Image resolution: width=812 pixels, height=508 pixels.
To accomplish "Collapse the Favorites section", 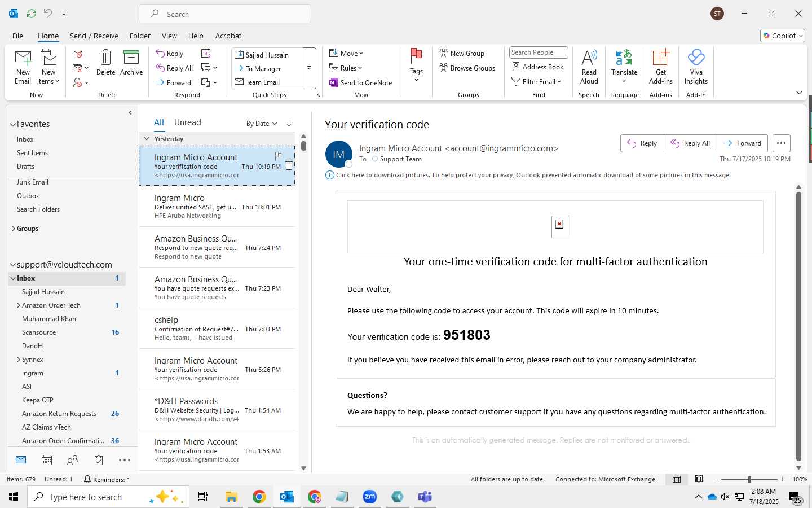I will 12,124.
